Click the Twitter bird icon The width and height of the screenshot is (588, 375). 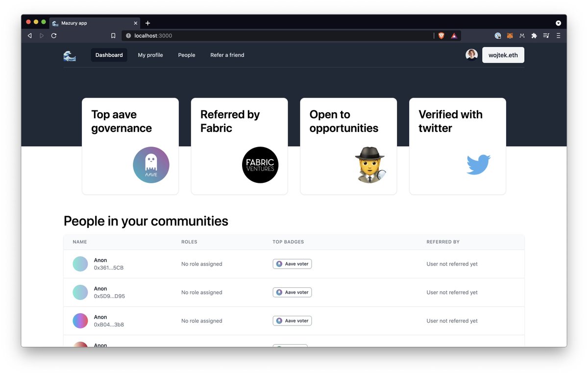point(479,165)
